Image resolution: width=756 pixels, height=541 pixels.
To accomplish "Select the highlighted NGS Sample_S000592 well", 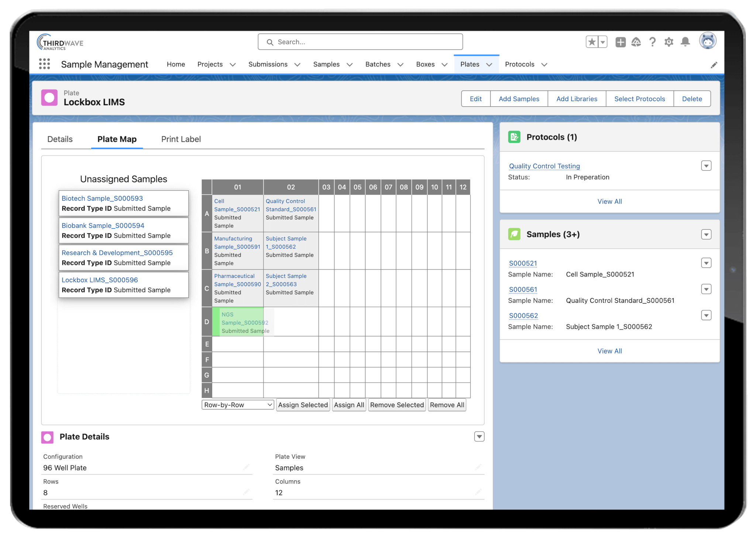I will [238, 322].
